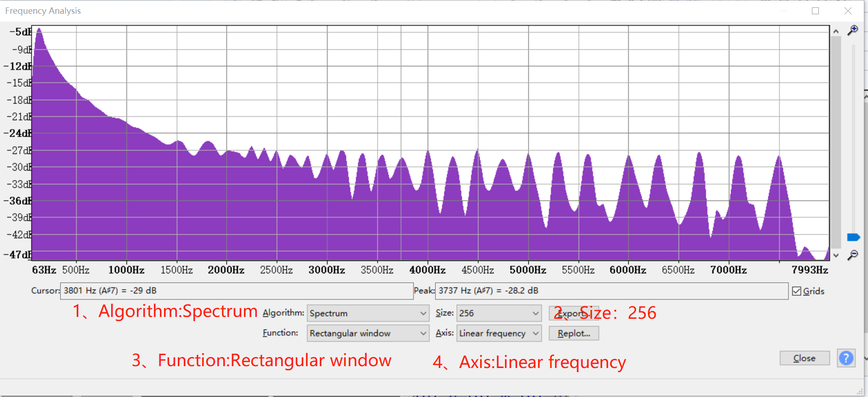Click the resize grip in the window corner
Image resolution: width=868 pixels, height=397 pixels.
[859, 391]
